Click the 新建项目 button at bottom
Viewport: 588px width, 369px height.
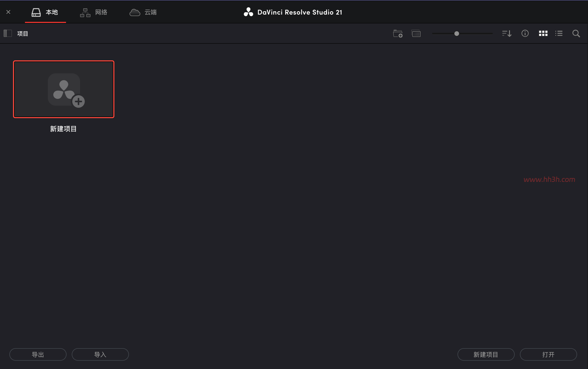tap(486, 354)
